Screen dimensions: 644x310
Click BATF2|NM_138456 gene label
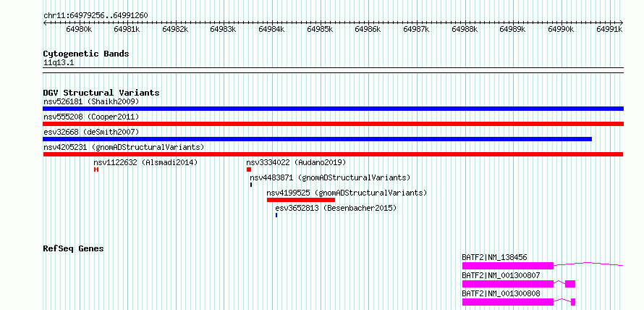pos(494,257)
